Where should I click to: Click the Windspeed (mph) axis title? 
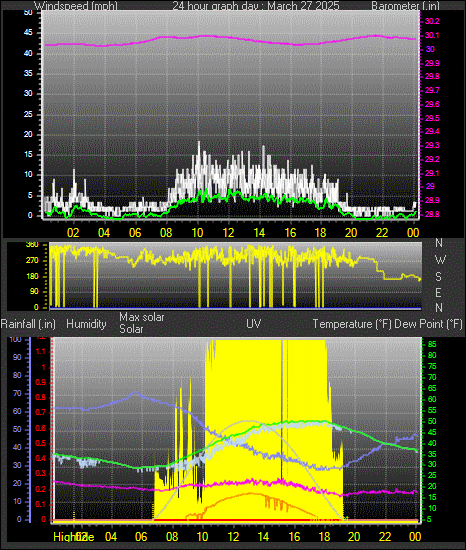76,6
